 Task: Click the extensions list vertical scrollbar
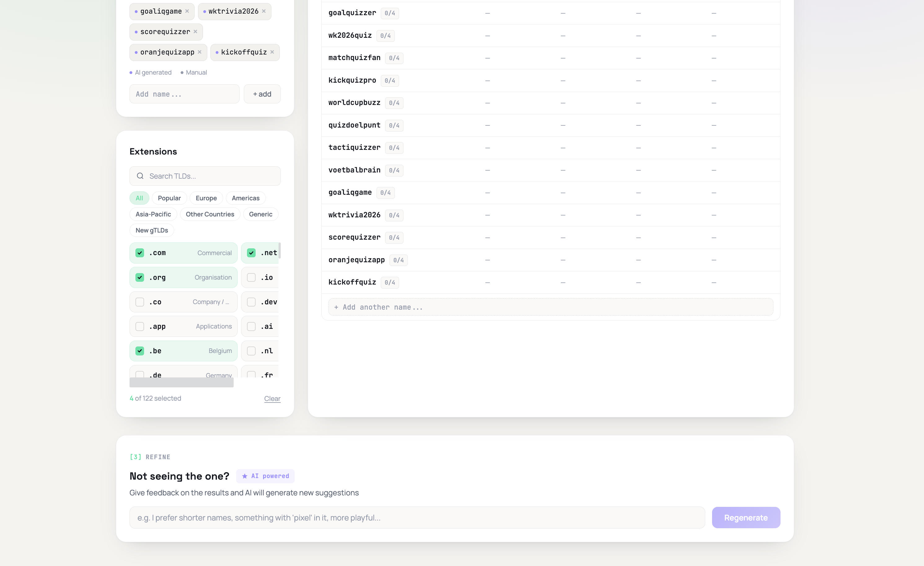pos(279,251)
